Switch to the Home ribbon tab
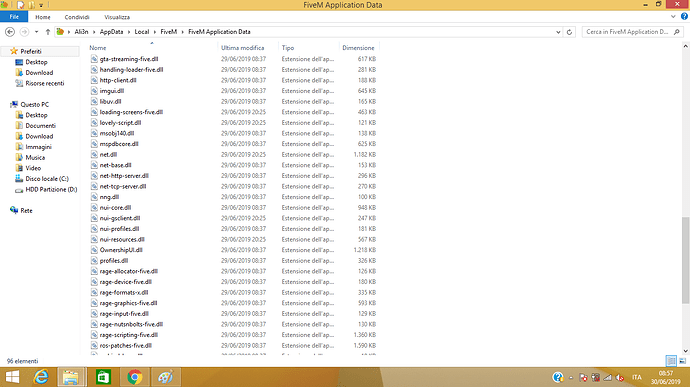Image resolution: width=690 pixels, height=387 pixels. (x=43, y=17)
